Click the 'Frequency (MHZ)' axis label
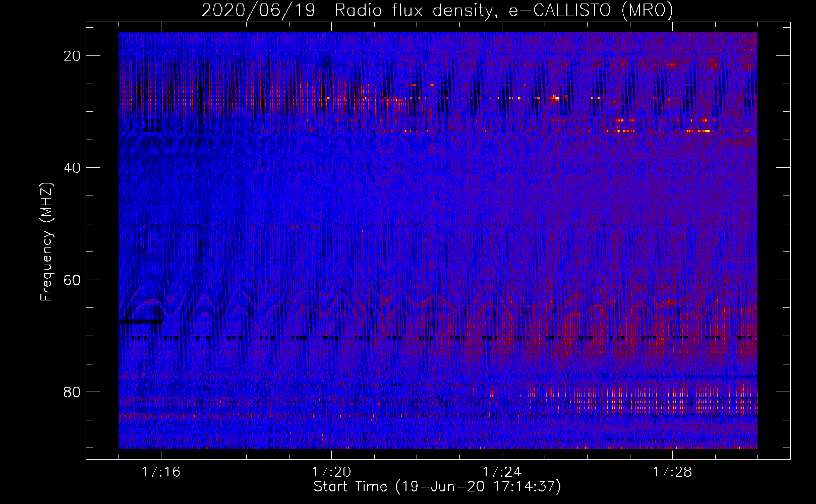This screenshot has width=816, height=504. pos(46,242)
